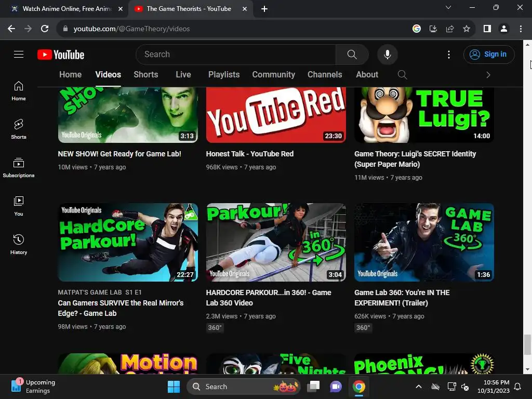Open 'Game Lab 360: You're IN THE EXPERIMENT' title
Viewport: 532px width, 399px height.
point(402,298)
